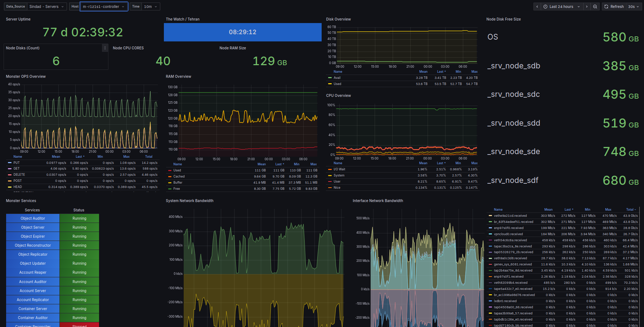The image size is (644, 327).
Task: Click the System Network Bandwidth panel title
Action: click(x=189, y=201)
